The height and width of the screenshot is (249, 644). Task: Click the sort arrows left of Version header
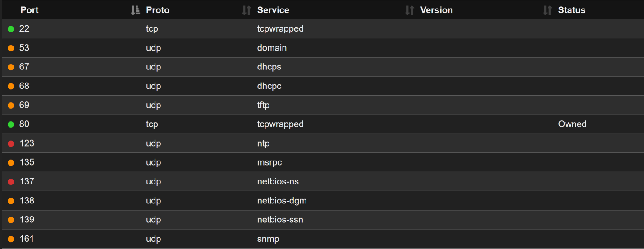[409, 10]
